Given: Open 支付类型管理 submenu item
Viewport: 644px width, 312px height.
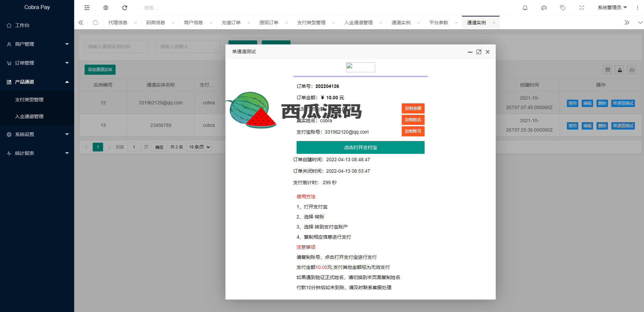Looking at the screenshot, I should click(37, 100).
